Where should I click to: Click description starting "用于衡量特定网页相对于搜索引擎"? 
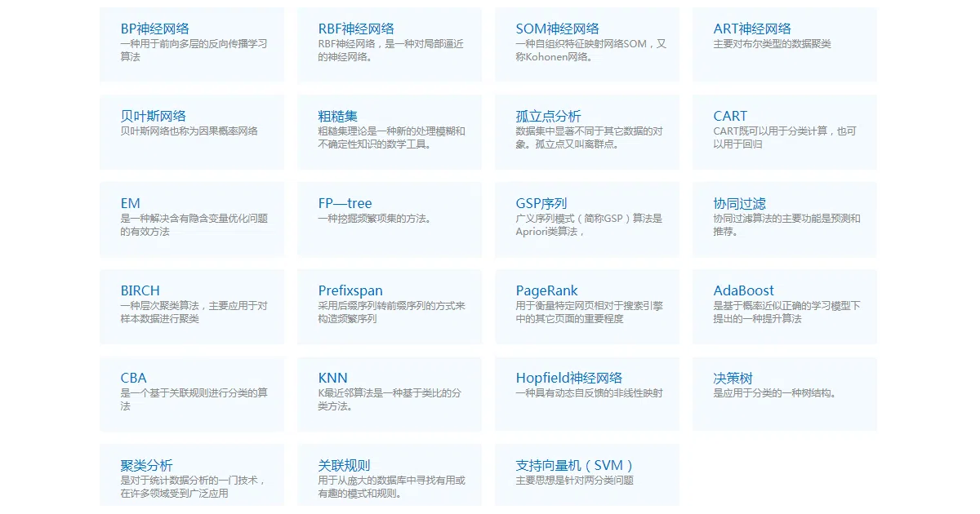(x=590, y=312)
